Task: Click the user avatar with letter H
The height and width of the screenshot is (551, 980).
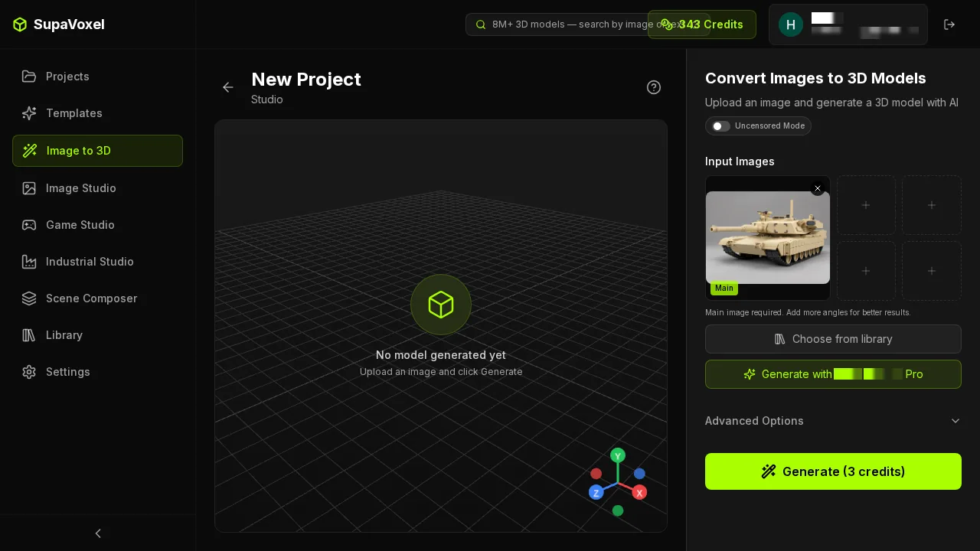Action: click(x=791, y=24)
